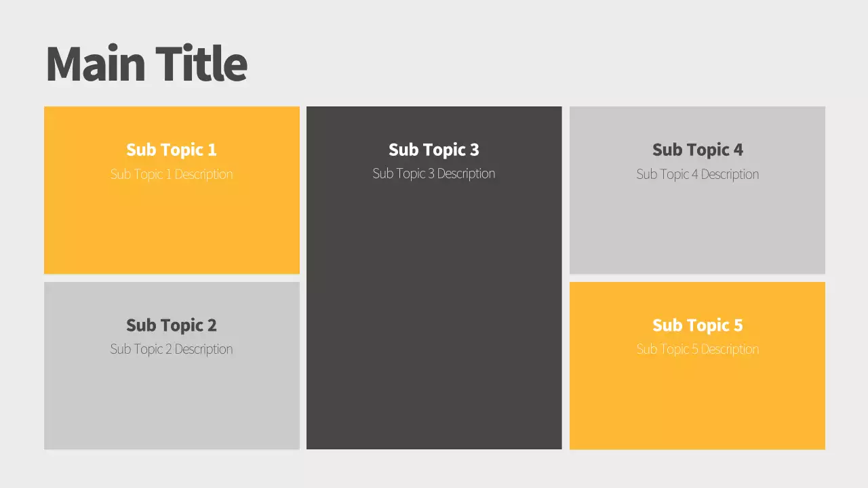This screenshot has height=488, width=868.
Task: Click the Sub Topic 1 Description text
Action: [172, 174]
